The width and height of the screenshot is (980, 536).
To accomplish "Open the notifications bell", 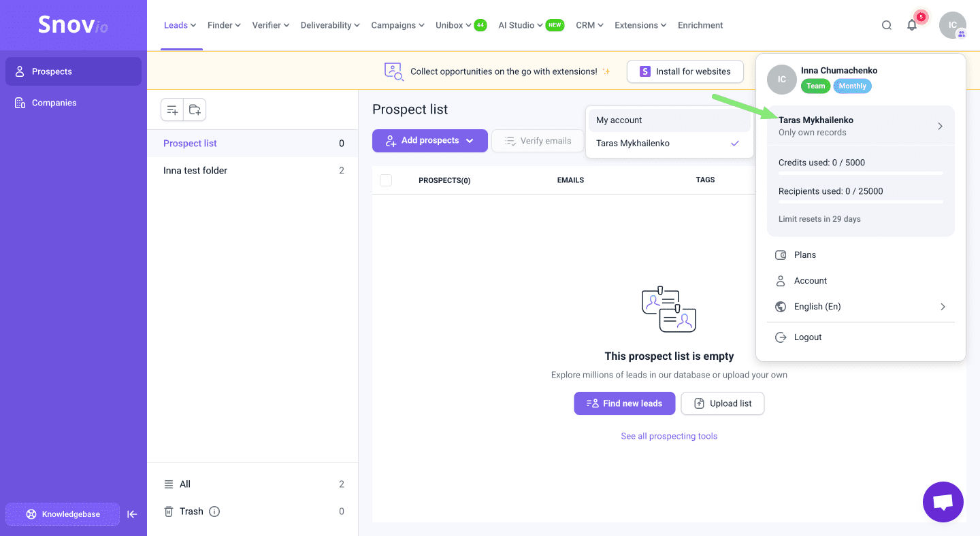I will (x=912, y=25).
